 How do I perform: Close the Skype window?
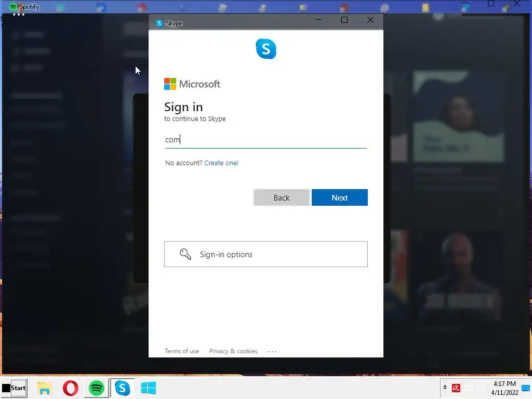[x=370, y=20]
